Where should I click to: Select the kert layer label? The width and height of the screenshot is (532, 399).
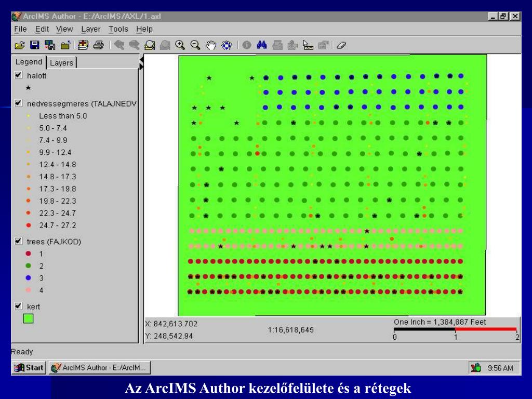pos(33,307)
